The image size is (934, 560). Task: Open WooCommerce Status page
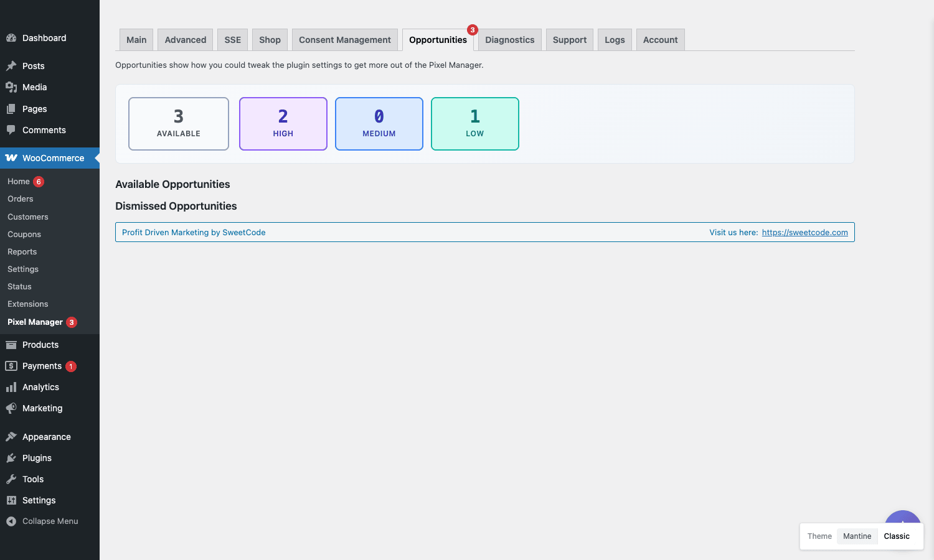(19, 287)
